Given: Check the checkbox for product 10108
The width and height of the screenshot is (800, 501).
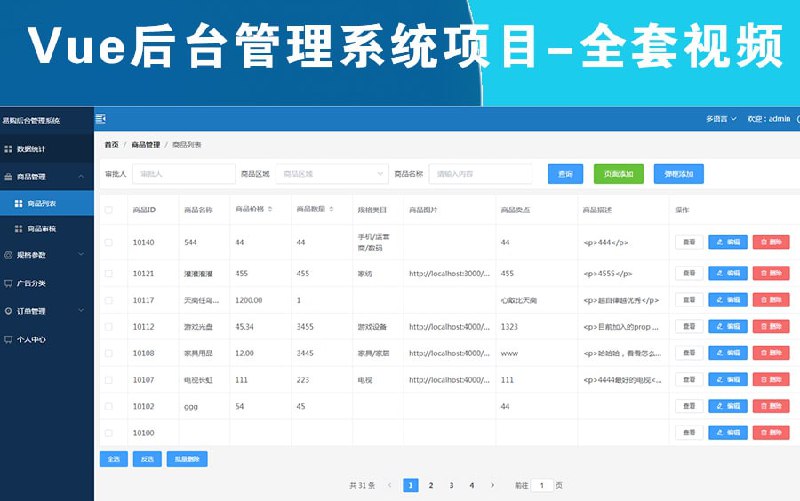Looking at the screenshot, I should 109,353.
